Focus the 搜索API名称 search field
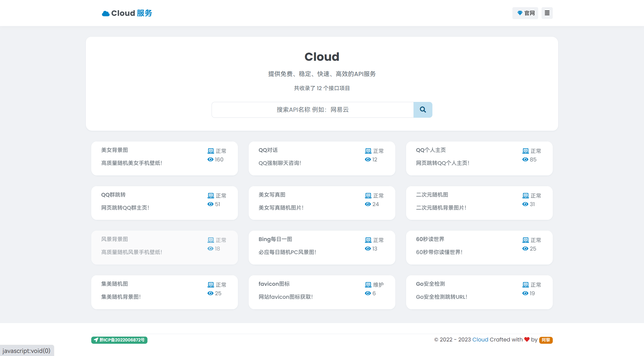Image resolution: width=644 pixels, height=356 pixels. coord(312,110)
